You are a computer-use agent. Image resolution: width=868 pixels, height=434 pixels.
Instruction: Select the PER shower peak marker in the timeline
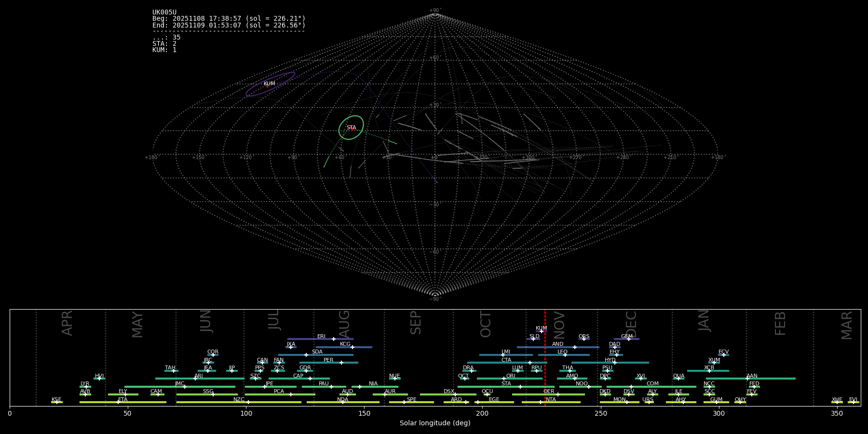click(341, 363)
